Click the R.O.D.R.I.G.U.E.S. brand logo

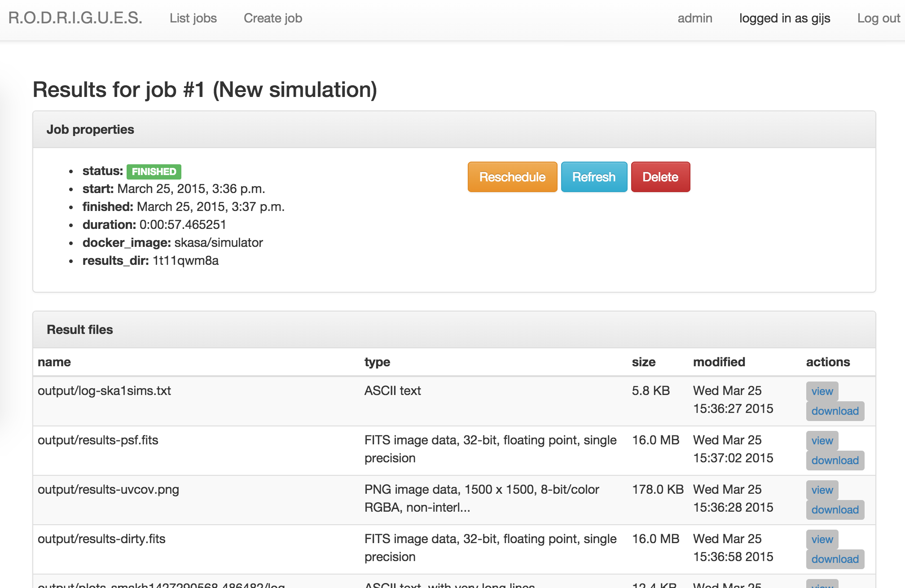tap(75, 18)
